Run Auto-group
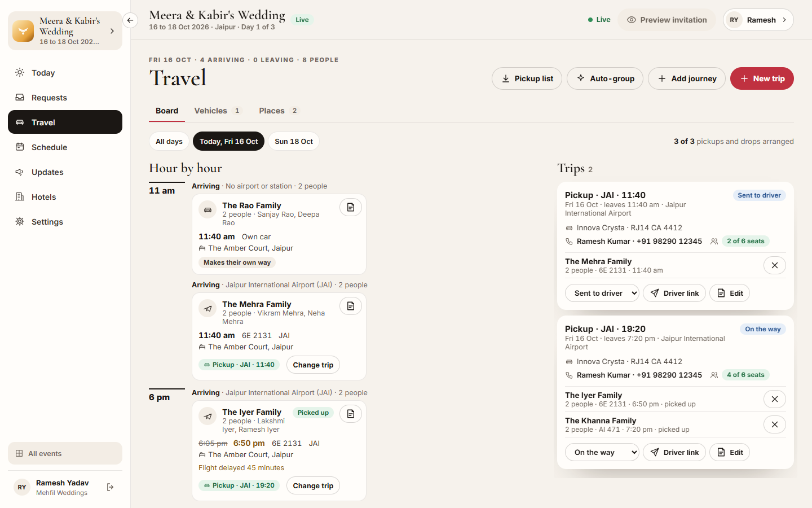Viewport: 812px width, 508px height. (x=606, y=78)
